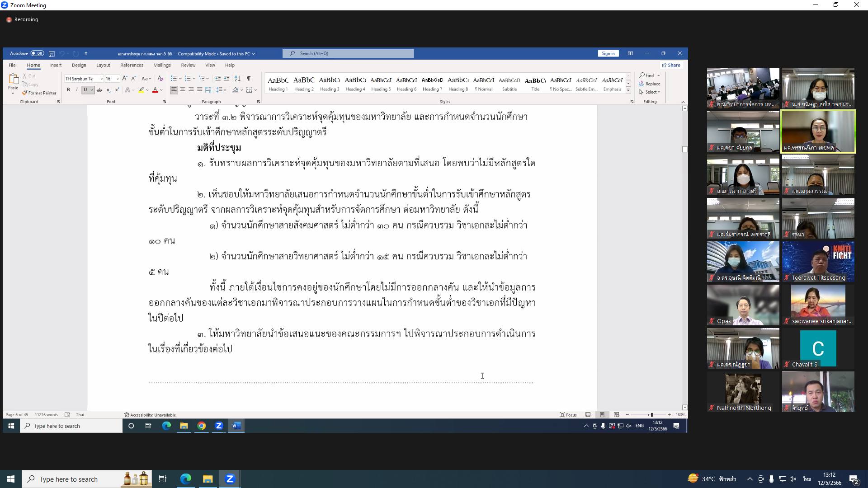Toggle Italic formatting
The width and height of the screenshot is (868, 488).
tap(77, 90)
